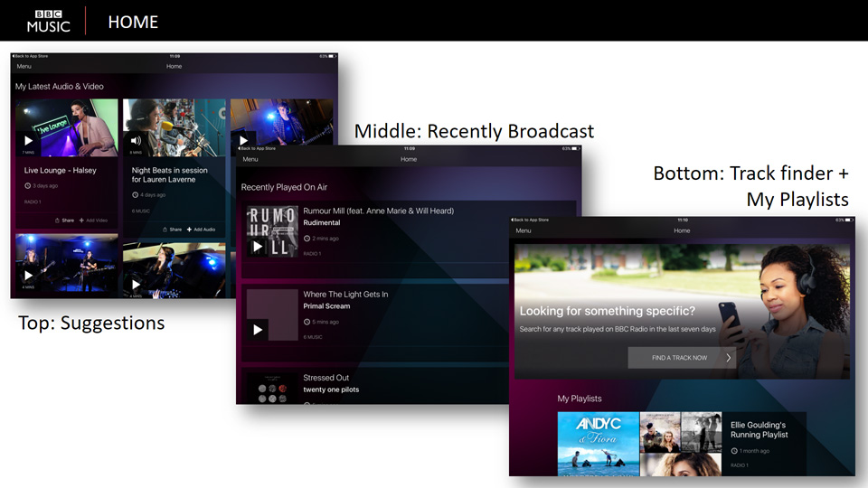Play Where The Light Gets In track

(x=258, y=330)
